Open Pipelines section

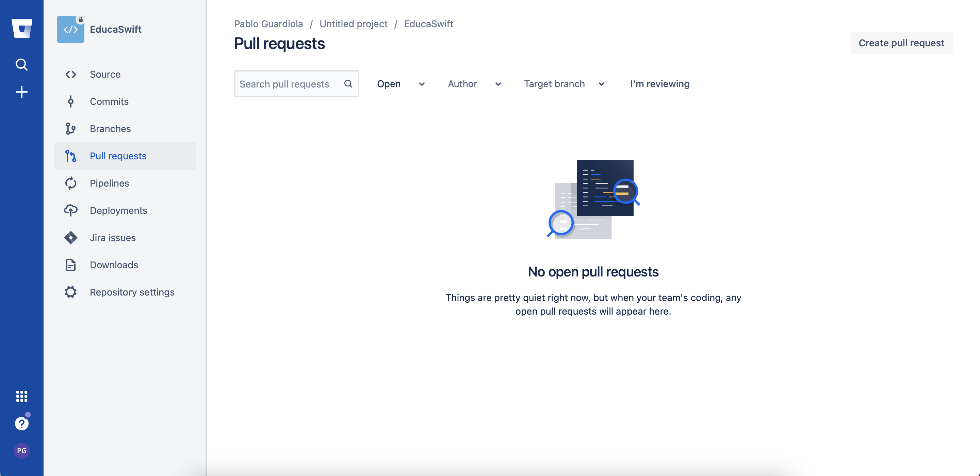pos(125,183)
